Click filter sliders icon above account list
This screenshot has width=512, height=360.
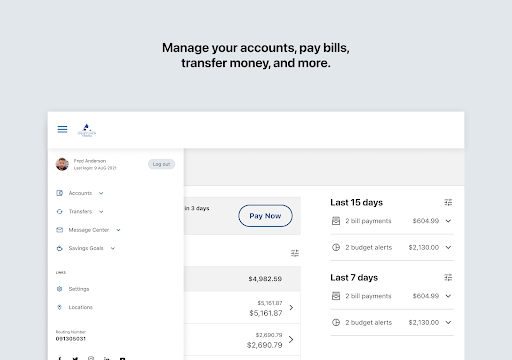tap(295, 253)
